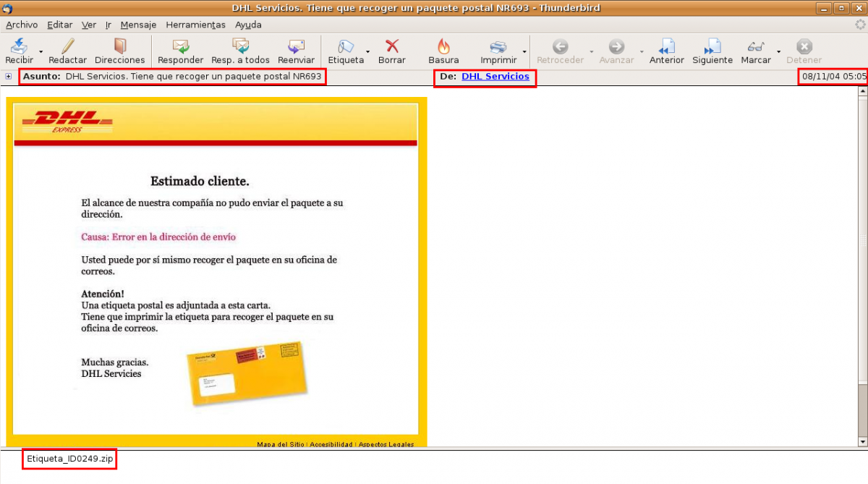The width and height of the screenshot is (868, 484).
Task: Go to Siguiente message
Action: [x=712, y=51]
